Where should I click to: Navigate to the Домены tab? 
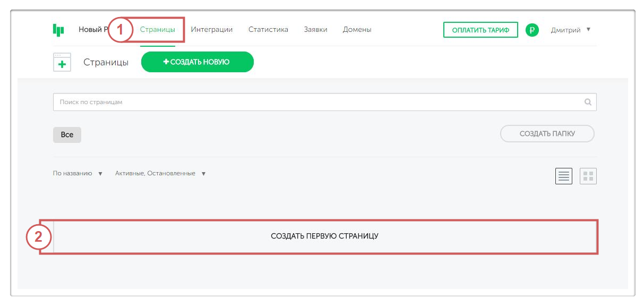point(357,30)
